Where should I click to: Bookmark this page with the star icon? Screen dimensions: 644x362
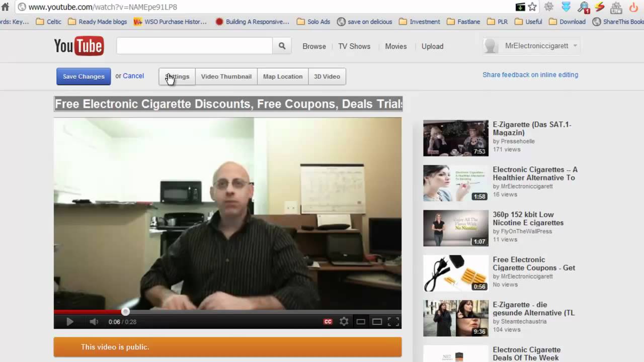pos(532,7)
